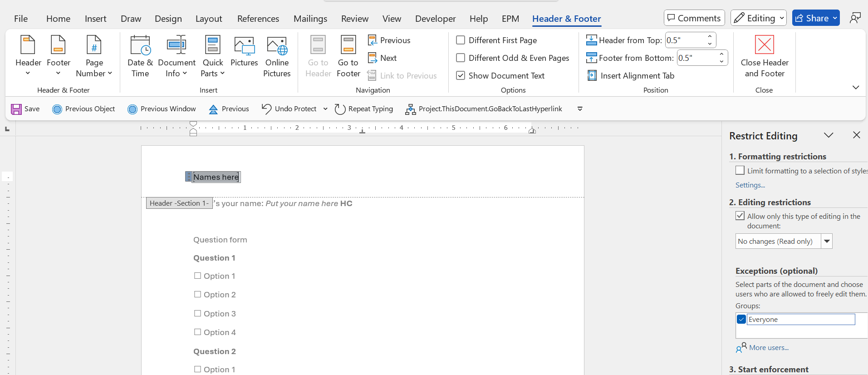Increase Header from Top value
The height and width of the screenshot is (375, 868).
(x=710, y=36)
